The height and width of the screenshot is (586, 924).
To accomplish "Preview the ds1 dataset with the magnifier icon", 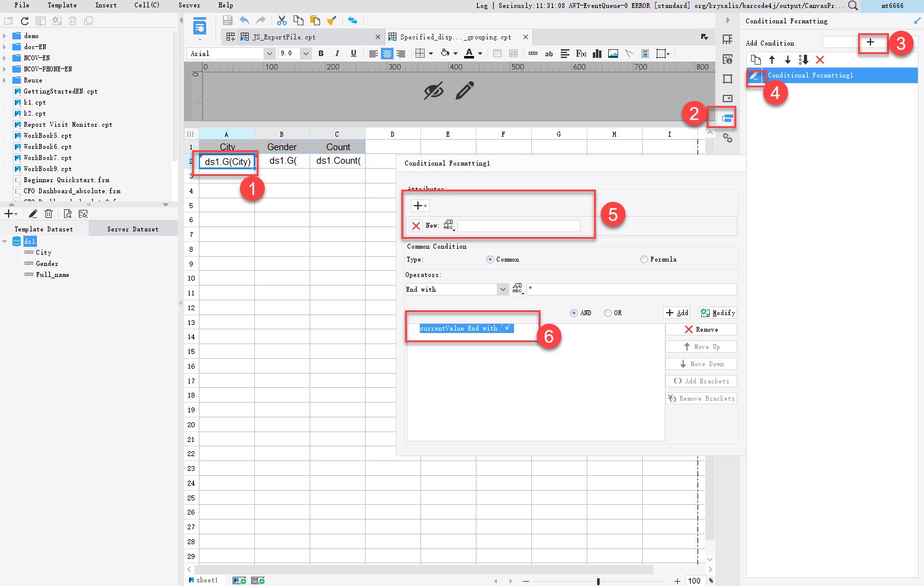I will [x=66, y=213].
